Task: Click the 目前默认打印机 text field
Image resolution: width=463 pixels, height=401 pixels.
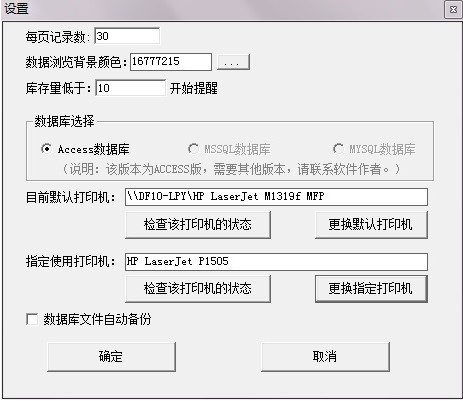Action: [x=276, y=197]
